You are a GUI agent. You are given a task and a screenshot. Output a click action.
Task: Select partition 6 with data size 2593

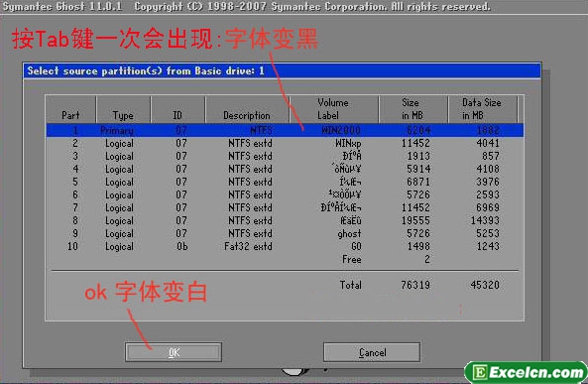[285, 194]
